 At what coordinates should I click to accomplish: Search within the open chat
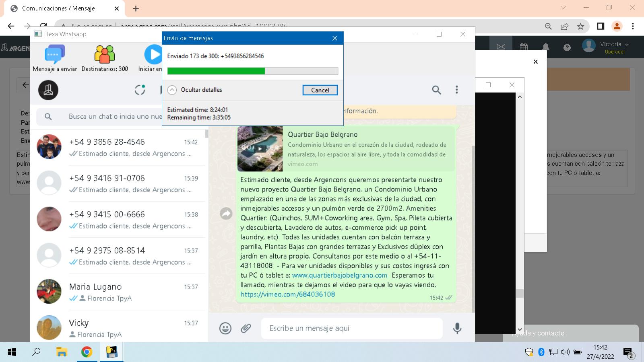coord(436,90)
